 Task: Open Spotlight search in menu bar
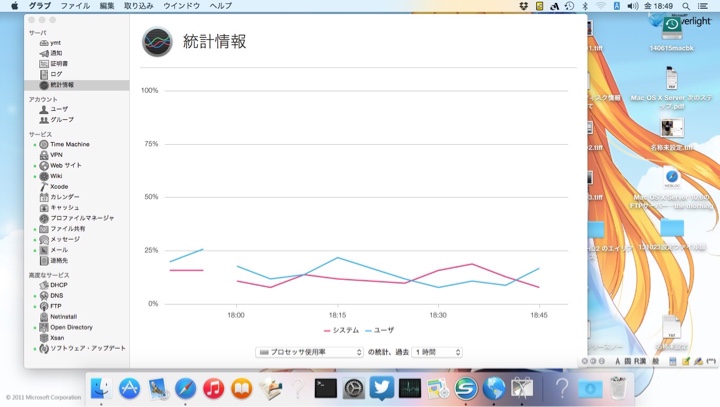[686, 6]
